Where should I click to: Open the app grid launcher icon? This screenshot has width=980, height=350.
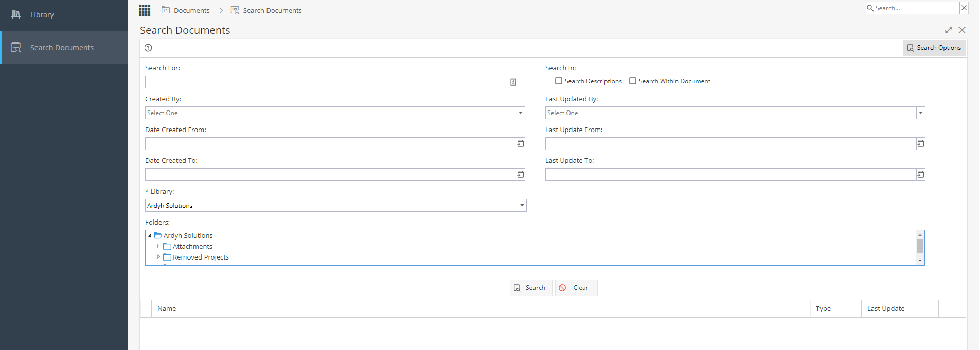coord(145,10)
